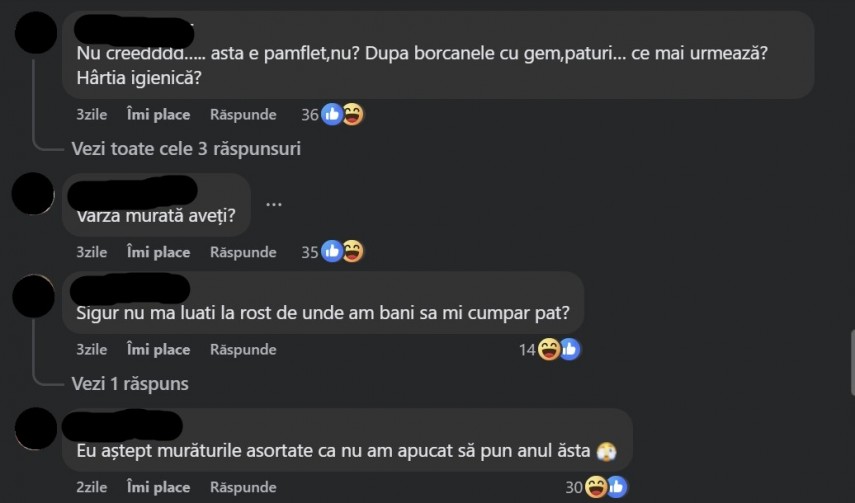Like the gem jars comment via 'Îmi place'
Viewport: 855px width, 503px height.
coord(158,115)
